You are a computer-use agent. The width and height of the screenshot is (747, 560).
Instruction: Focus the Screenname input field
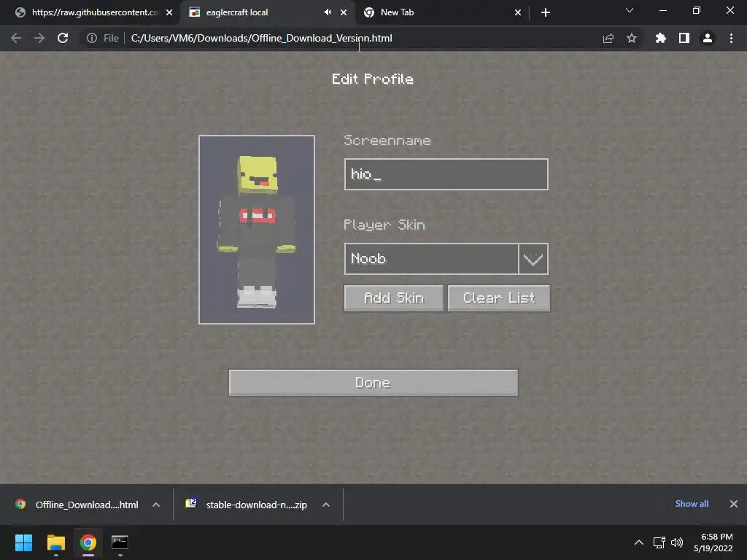(x=446, y=174)
